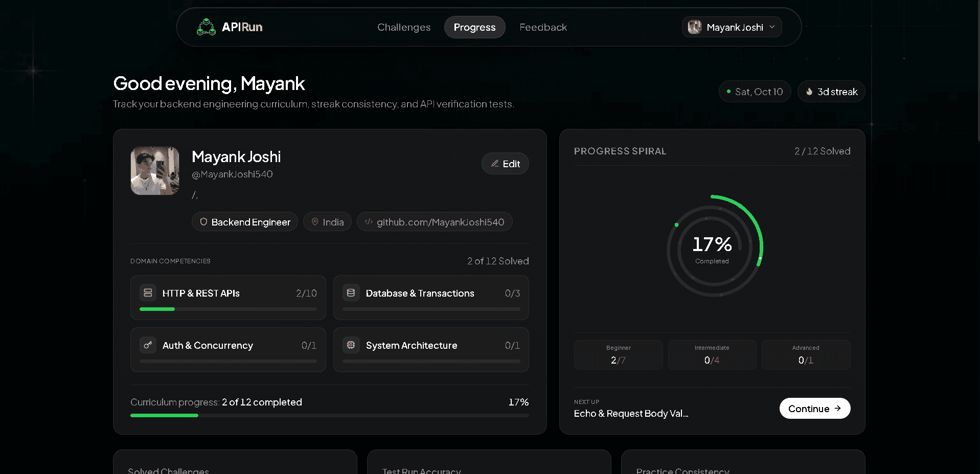
Task: Click the 'Auth & Concurrency' card label
Action: (x=208, y=345)
